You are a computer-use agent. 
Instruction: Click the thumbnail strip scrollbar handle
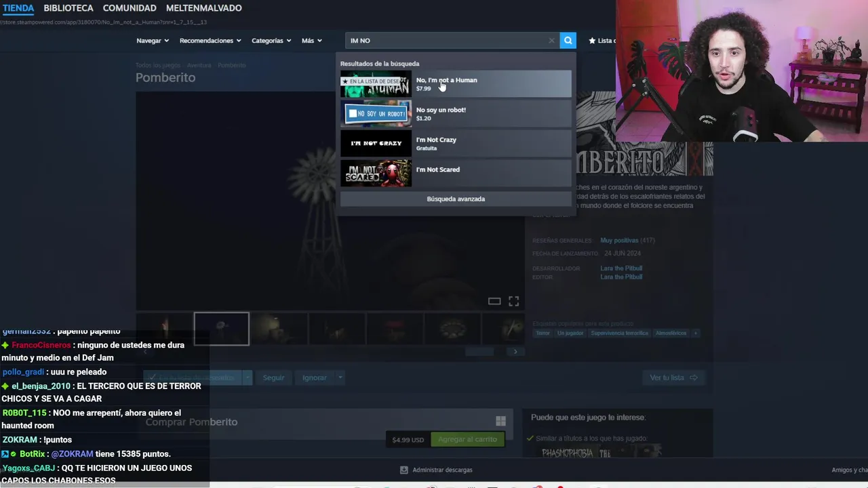(479, 352)
